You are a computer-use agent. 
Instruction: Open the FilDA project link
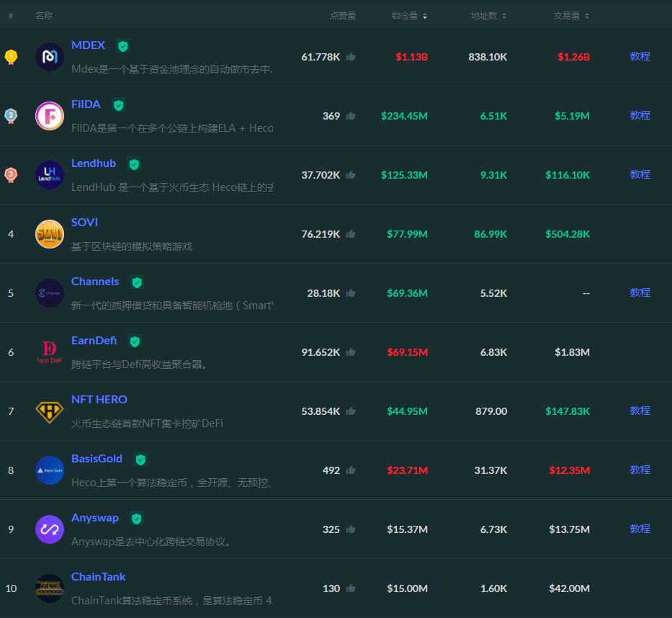(86, 104)
